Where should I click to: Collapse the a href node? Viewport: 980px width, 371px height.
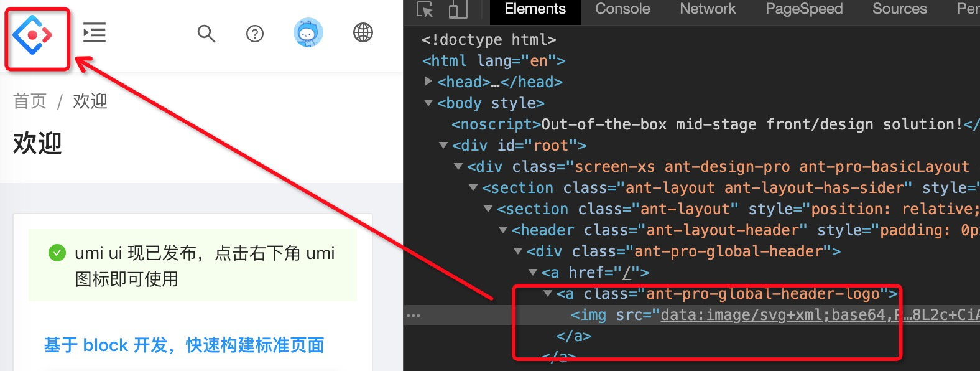click(x=533, y=272)
